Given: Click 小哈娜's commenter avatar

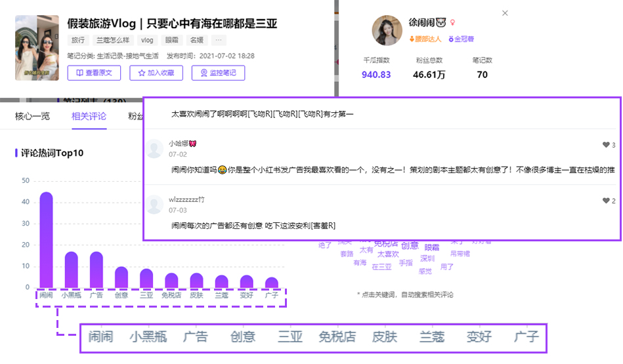Looking at the screenshot, I should (x=155, y=149).
